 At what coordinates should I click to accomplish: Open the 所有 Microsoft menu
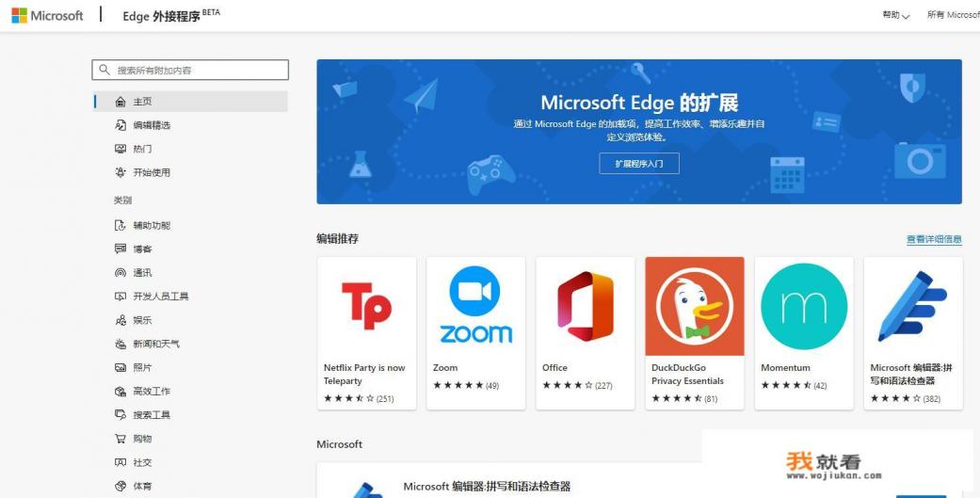click(953, 15)
